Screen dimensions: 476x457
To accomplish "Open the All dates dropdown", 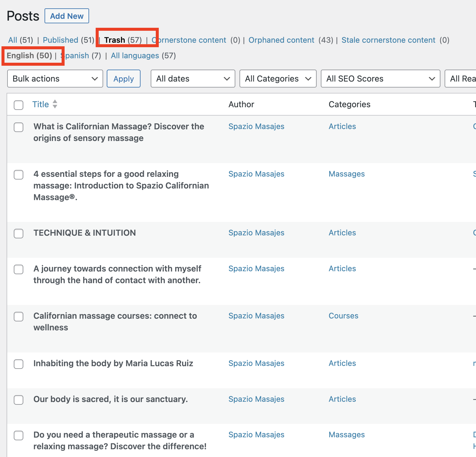I will 193,79.
